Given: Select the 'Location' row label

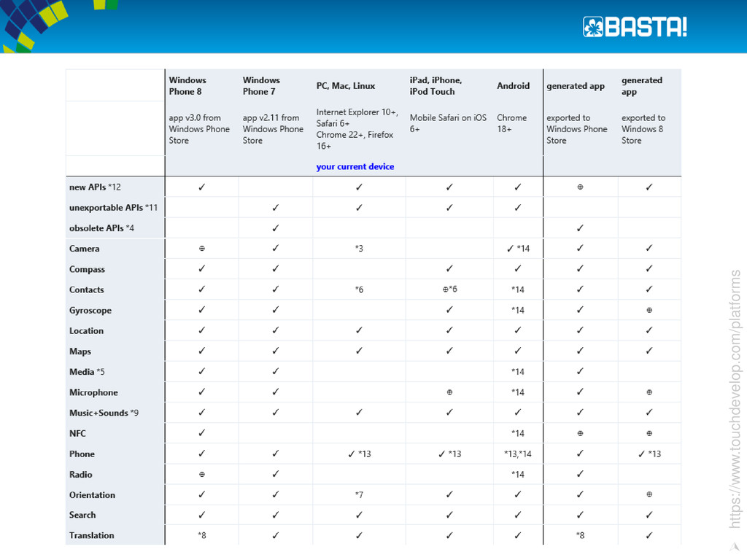Looking at the screenshot, I should (86, 330).
